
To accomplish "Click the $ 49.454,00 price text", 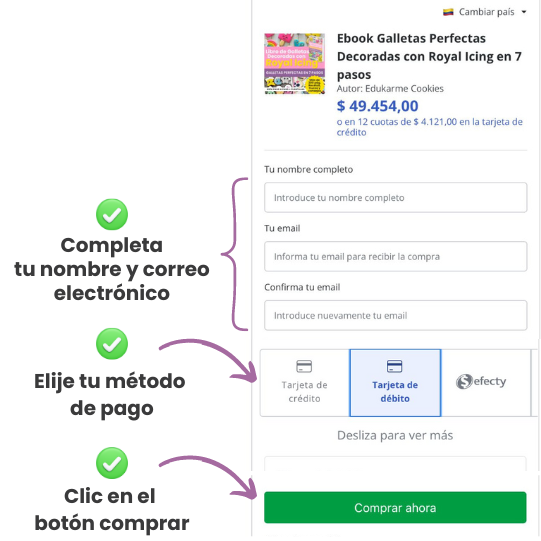I will pos(377,106).
